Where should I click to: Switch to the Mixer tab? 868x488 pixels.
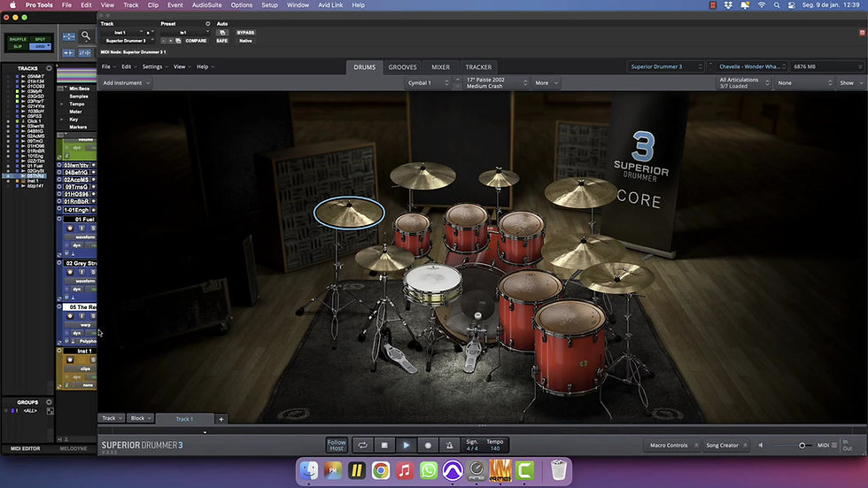(441, 67)
